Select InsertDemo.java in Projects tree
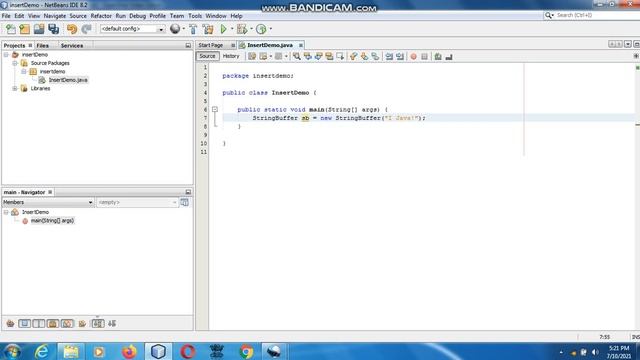Viewport: 640px width, 360px height. tap(68, 80)
